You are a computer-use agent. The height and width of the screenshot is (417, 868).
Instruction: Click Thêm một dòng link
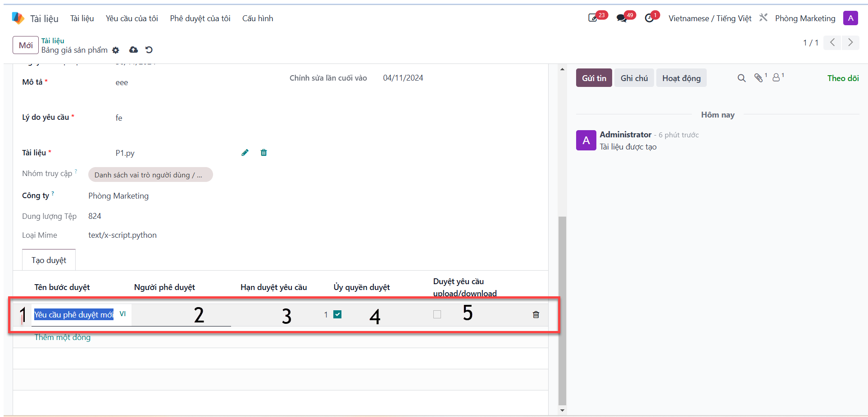click(63, 337)
